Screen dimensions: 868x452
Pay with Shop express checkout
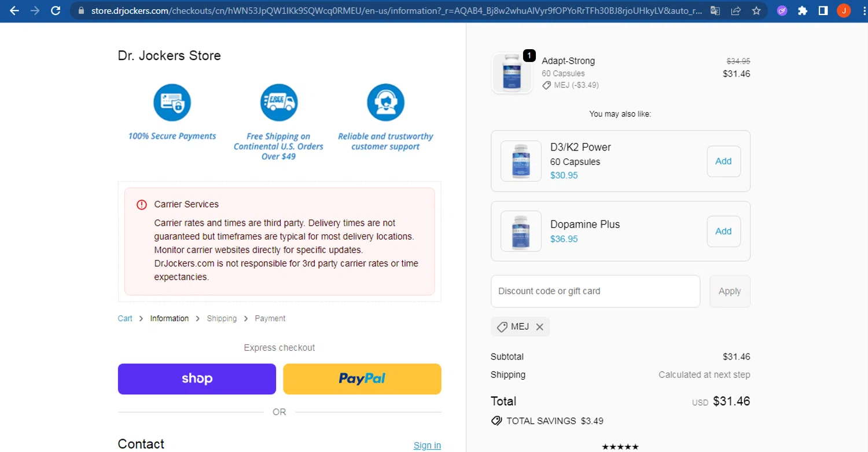[x=197, y=378]
